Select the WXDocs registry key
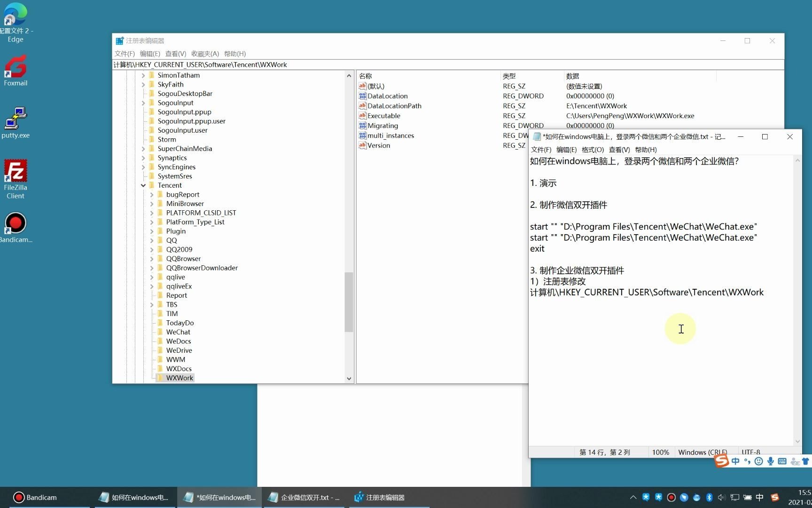812x508 pixels. click(x=179, y=369)
